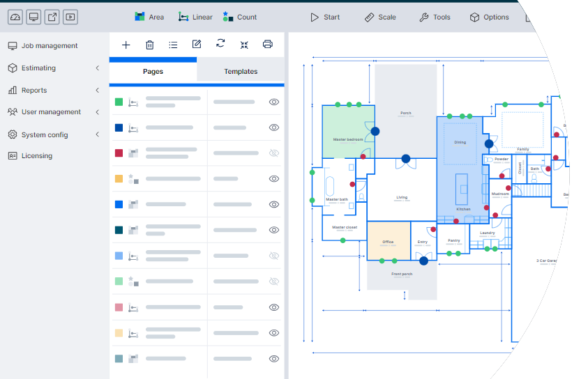Open the list view icon in toolbar
The image size is (588, 379).
(173, 45)
